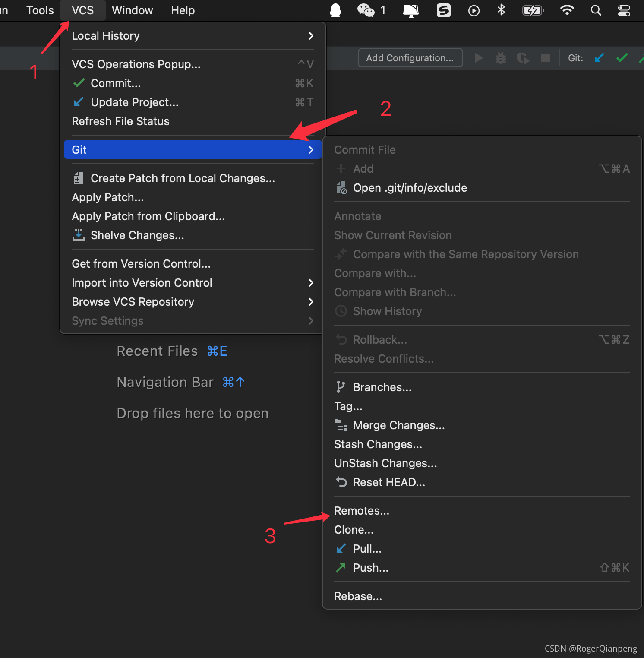Click the circled play icon in menu bar

pos(474,10)
